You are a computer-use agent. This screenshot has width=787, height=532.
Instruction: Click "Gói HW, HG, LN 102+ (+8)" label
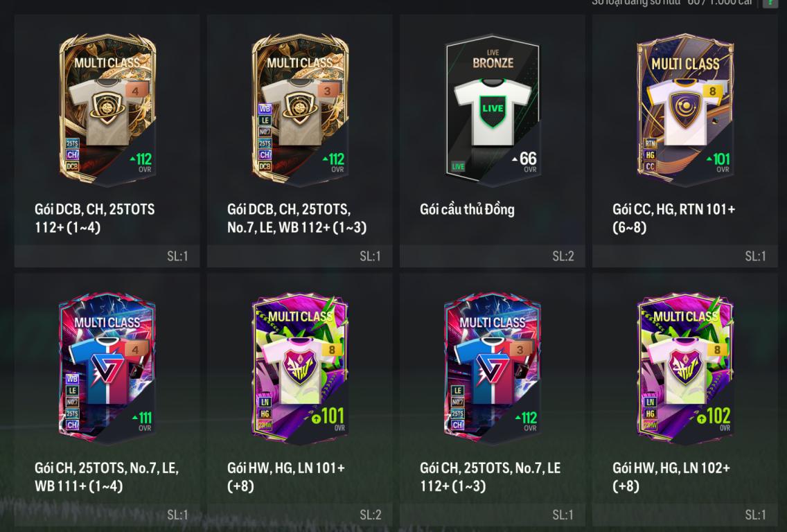click(x=671, y=477)
